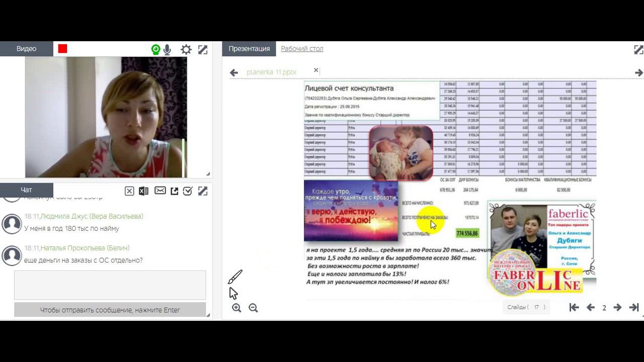Viewport: 644px width, 362px height.
Task: Click the 'Лицевой счет консультанта' slide heading
Action: (349, 88)
